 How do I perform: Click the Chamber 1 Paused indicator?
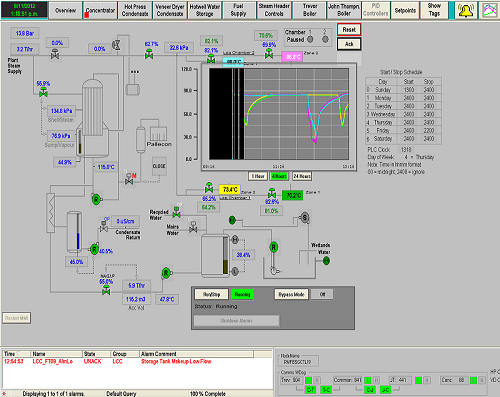tap(310, 39)
